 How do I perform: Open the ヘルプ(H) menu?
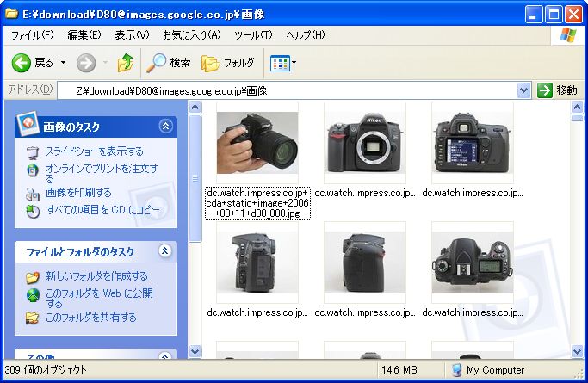click(x=306, y=35)
